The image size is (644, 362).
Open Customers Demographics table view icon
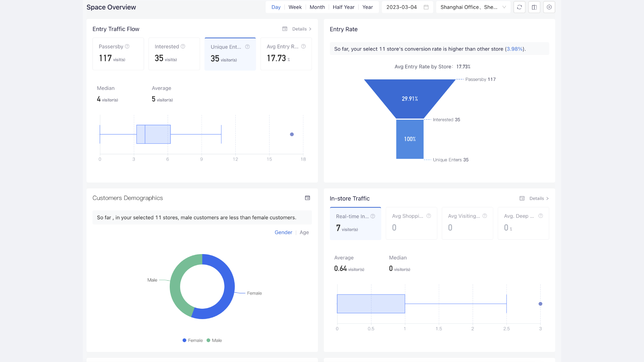tap(307, 198)
